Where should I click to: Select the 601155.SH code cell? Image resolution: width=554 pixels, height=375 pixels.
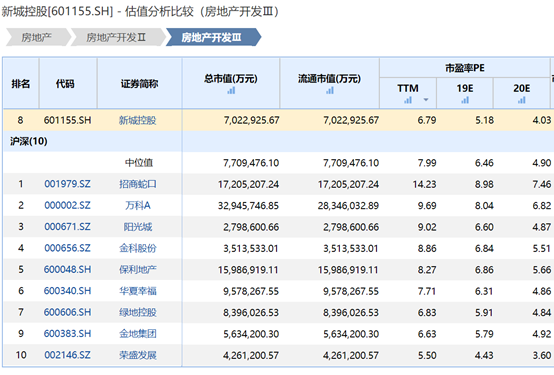coord(67,120)
